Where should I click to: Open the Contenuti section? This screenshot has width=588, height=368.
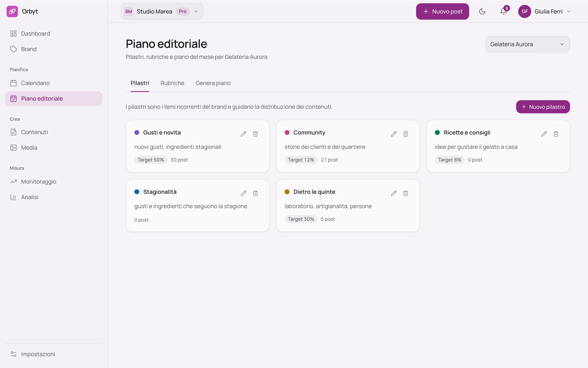53,132
